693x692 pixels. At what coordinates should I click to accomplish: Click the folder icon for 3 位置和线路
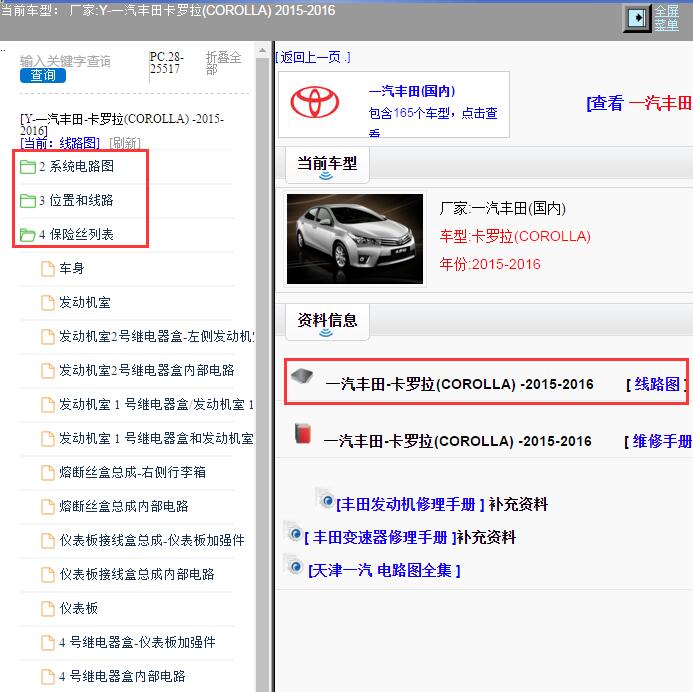coord(28,201)
